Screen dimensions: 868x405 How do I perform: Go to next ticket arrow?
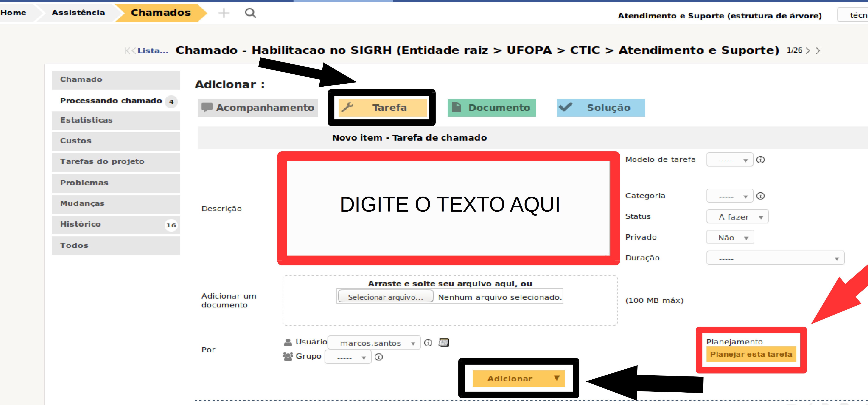[x=808, y=51]
